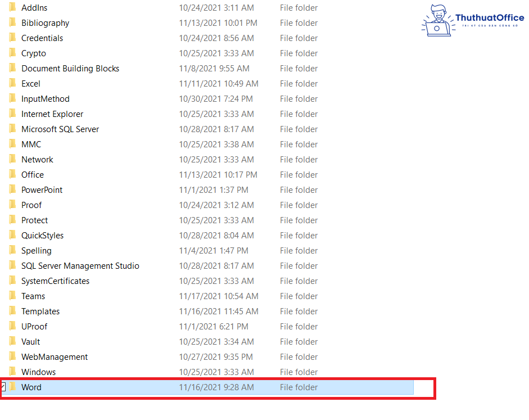Click the QuickStyles folder icon
529x420 pixels.
pyautogui.click(x=12, y=235)
